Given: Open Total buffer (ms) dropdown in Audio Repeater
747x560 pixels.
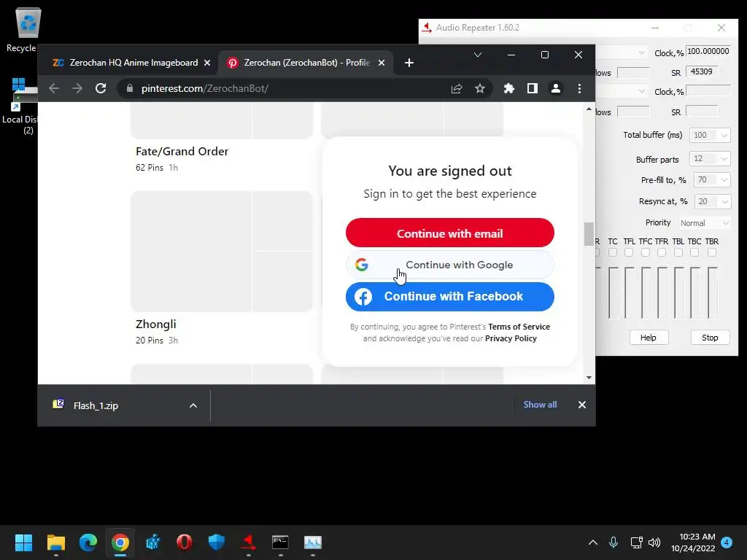Looking at the screenshot, I should click(x=710, y=135).
